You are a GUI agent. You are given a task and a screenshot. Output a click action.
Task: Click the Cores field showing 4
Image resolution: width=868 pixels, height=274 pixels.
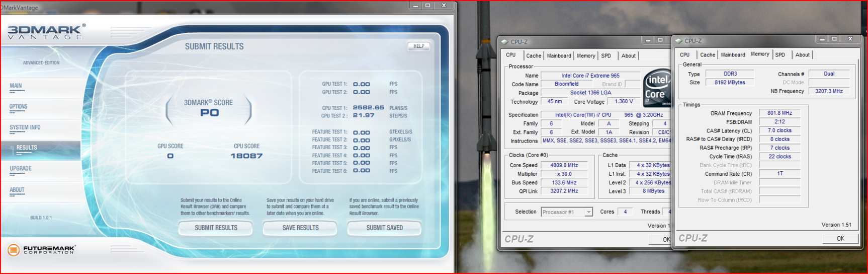point(625,212)
